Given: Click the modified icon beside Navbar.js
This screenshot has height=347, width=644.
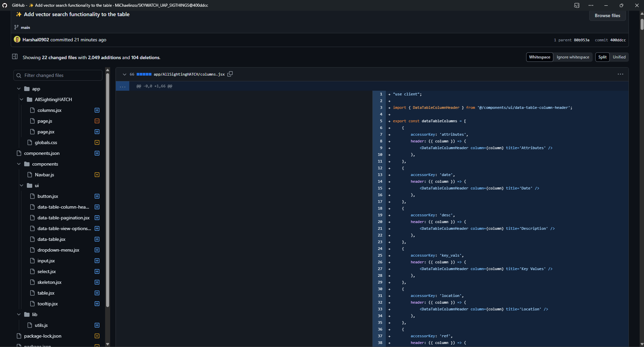Looking at the screenshot, I should [x=97, y=175].
